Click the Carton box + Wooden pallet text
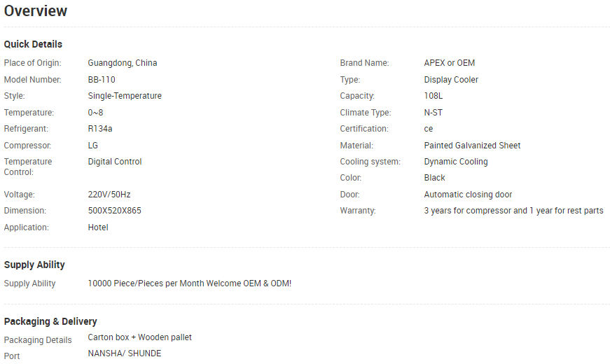The image size is (610, 364). 139,337
